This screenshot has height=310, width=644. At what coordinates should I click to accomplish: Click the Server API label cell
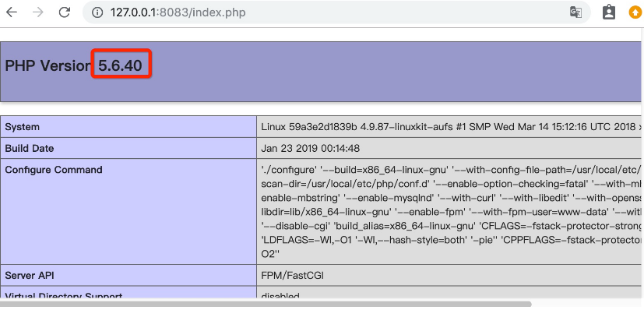click(x=128, y=276)
